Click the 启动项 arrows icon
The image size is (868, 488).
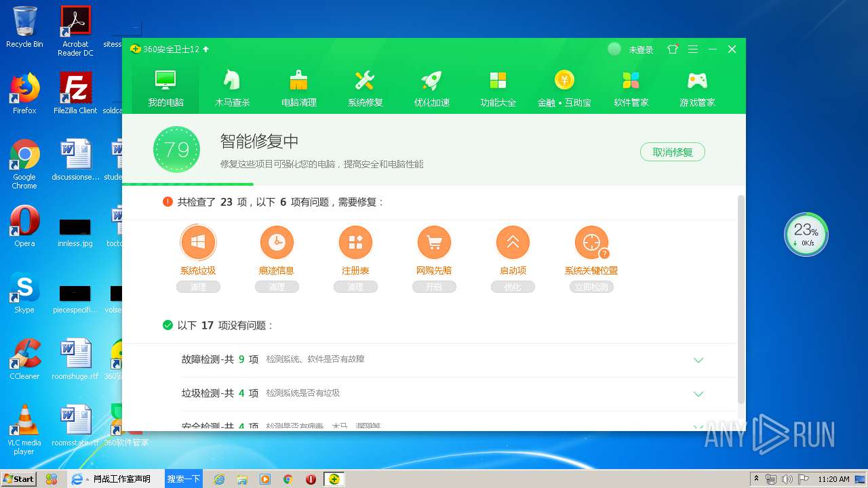tap(513, 242)
